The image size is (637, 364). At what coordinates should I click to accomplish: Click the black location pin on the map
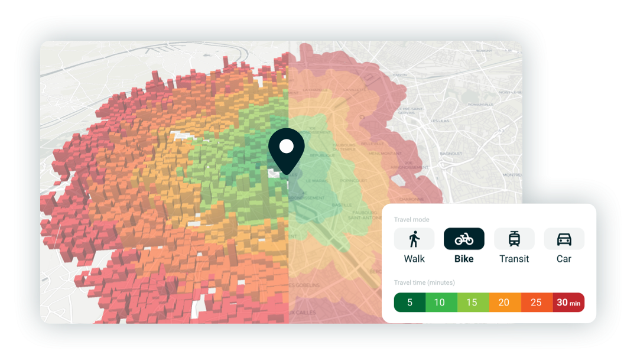click(x=287, y=151)
